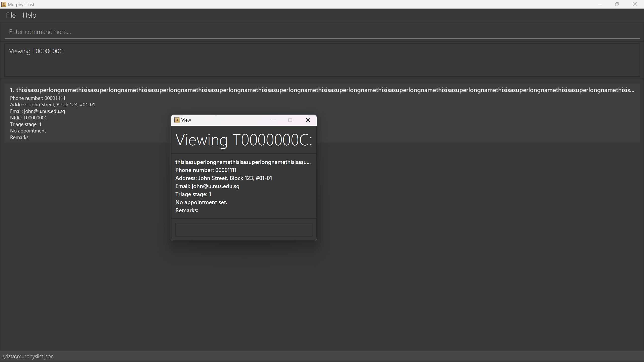Open the File menu
This screenshot has height=362, width=644.
click(11, 15)
